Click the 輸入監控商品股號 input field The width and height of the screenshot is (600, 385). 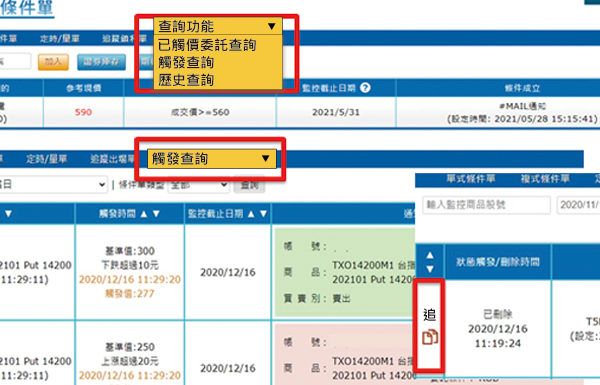[486, 205]
